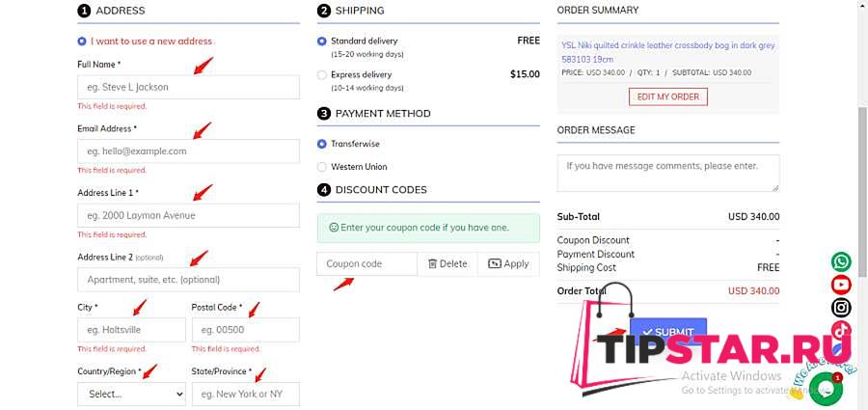Open the YouTube channel icon
This screenshot has width=868, height=410.
point(841,285)
